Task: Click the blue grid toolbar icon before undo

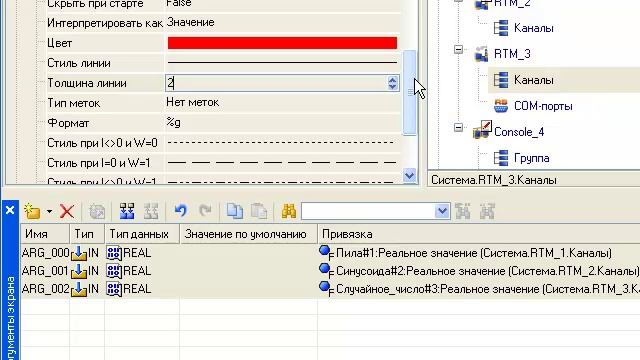Action: click(x=127, y=211)
